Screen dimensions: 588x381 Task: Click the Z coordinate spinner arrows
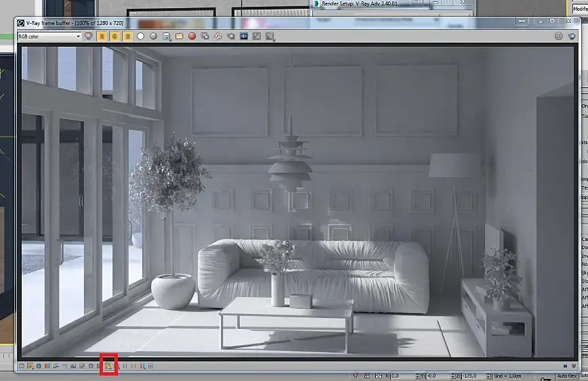[x=488, y=376]
